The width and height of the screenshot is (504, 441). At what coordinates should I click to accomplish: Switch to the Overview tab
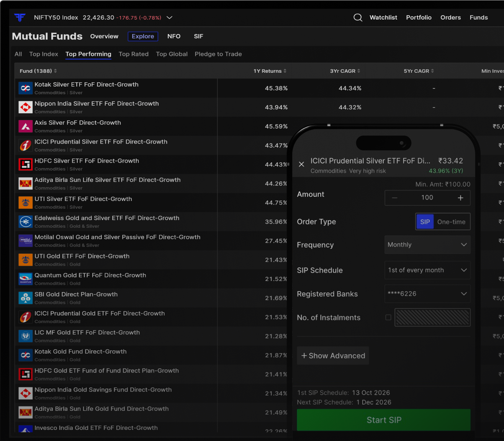pos(104,36)
